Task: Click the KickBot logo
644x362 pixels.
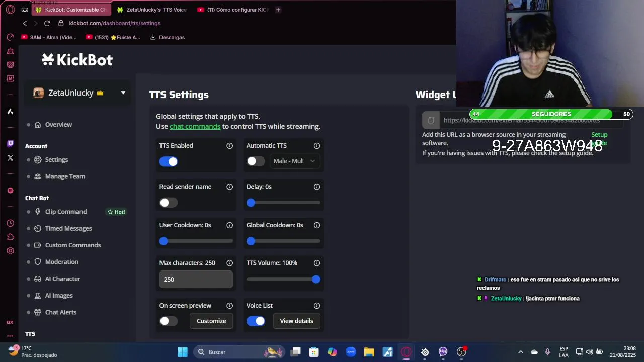Action: tap(77, 60)
